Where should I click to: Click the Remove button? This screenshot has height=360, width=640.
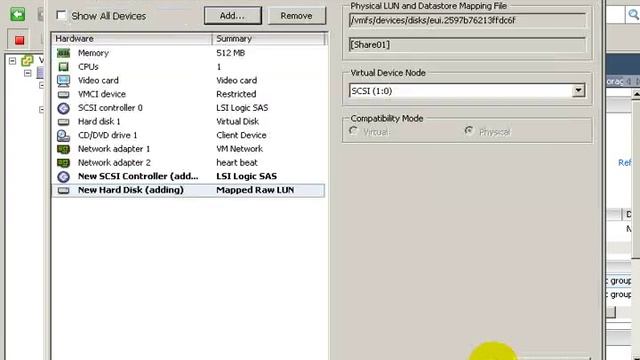[296, 16]
